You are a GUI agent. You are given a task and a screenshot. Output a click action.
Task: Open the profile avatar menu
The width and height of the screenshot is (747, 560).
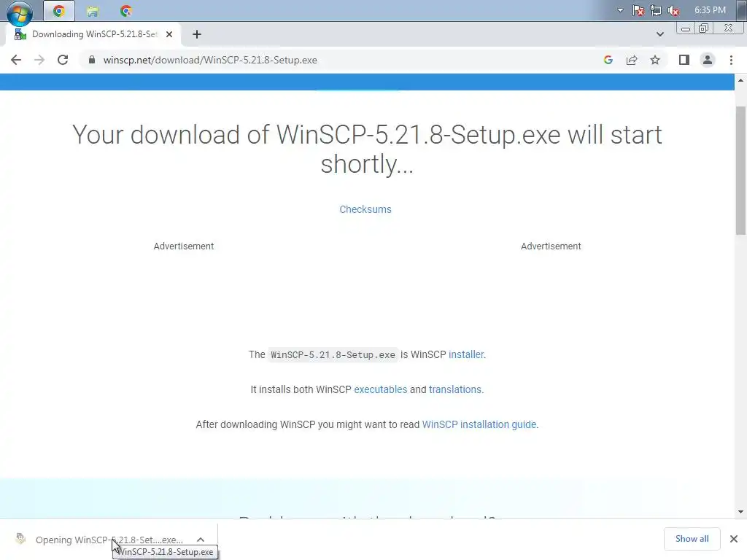click(x=708, y=60)
